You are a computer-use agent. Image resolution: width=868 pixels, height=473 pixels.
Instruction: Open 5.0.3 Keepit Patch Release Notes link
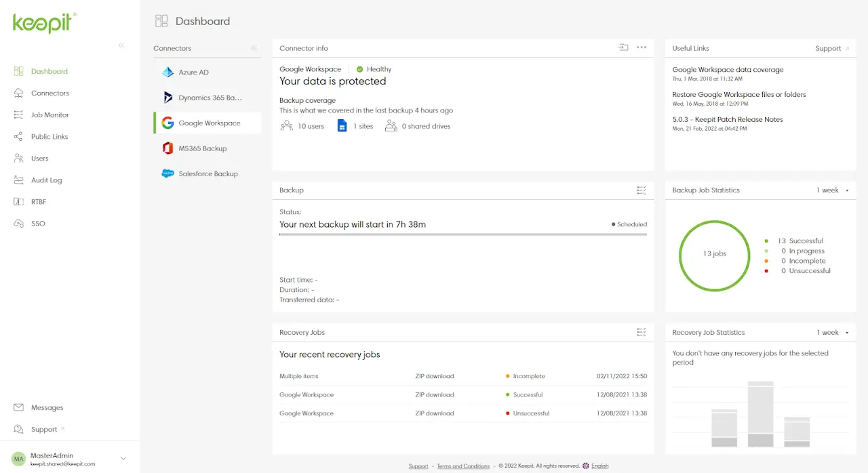click(728, 119)
